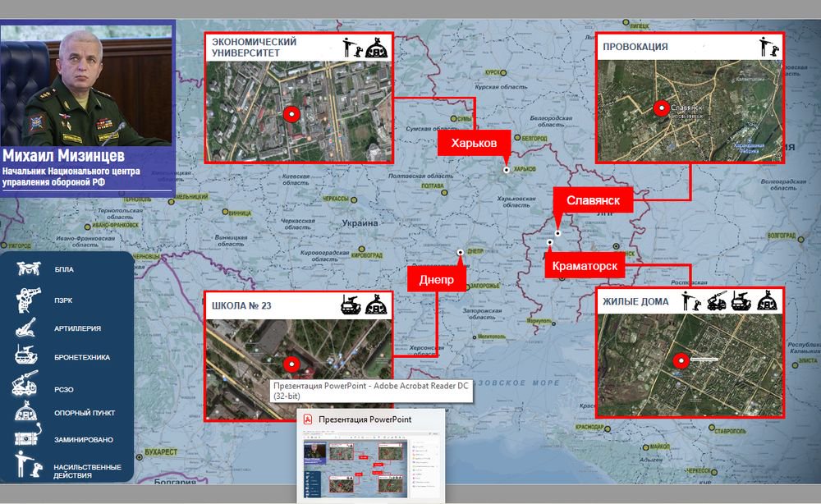
Task: Click the bunker icon in ШКОЛА № 23 header
Action: [377, 305]
